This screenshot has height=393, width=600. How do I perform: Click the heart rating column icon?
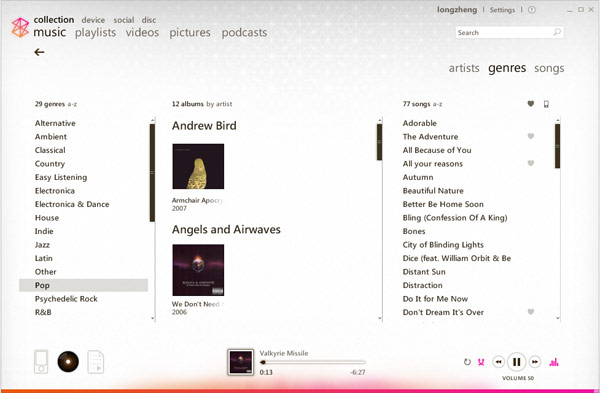530,103
